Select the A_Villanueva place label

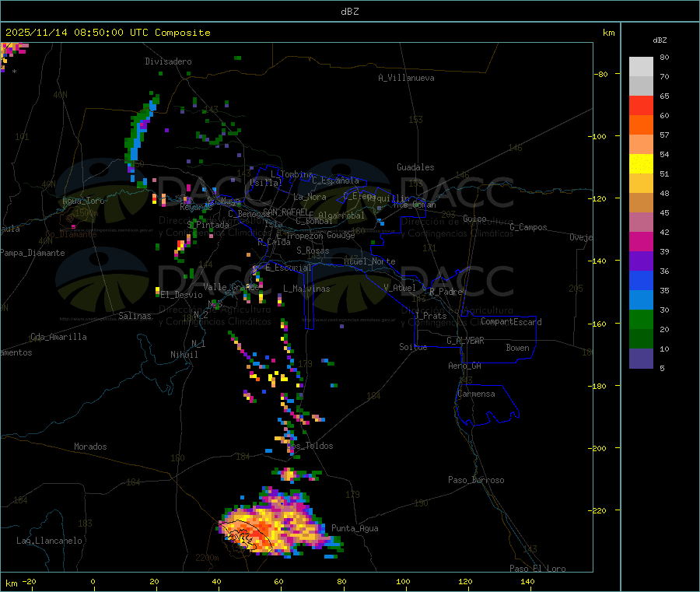(x=406, y=78)
